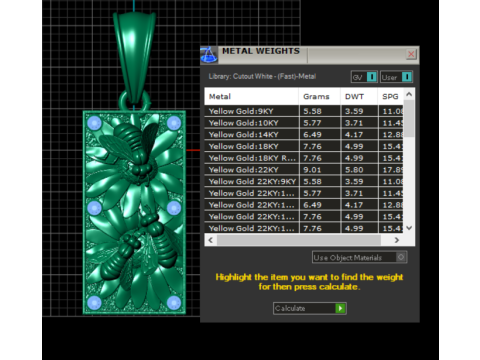The height and width of the screenshot is (360, 480).
Task: Click the 6.49 grams value for 14KY
Action: [x=320, y=135]
